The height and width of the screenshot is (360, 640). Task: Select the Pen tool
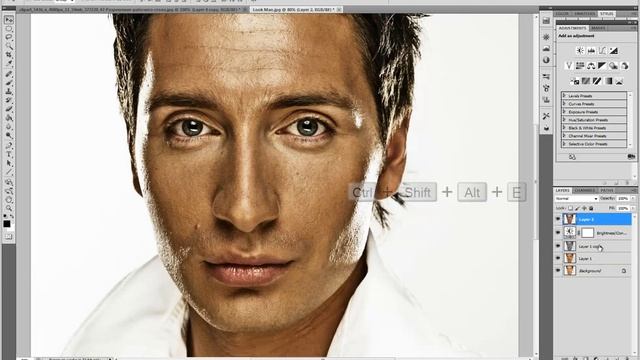(x=9, y=144)
